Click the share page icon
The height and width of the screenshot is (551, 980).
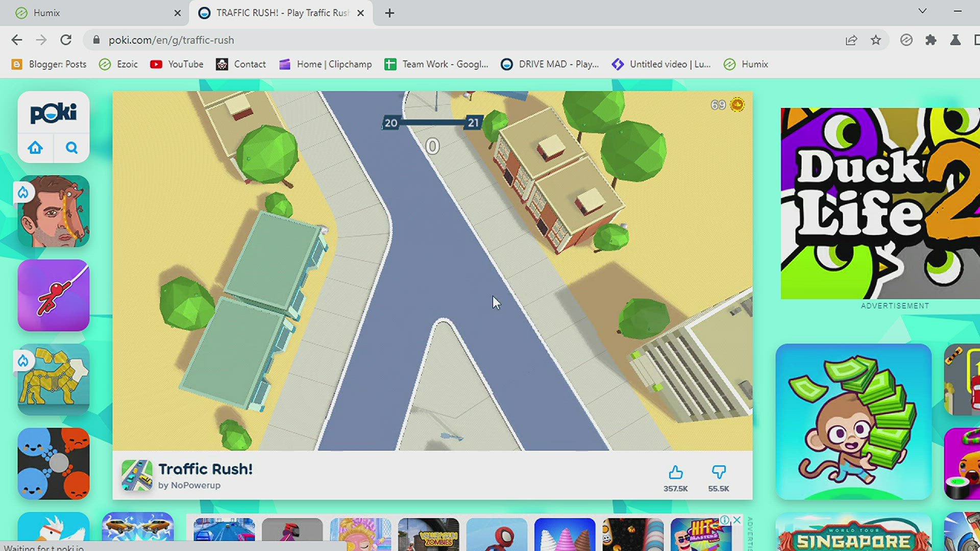pos(851,40)
